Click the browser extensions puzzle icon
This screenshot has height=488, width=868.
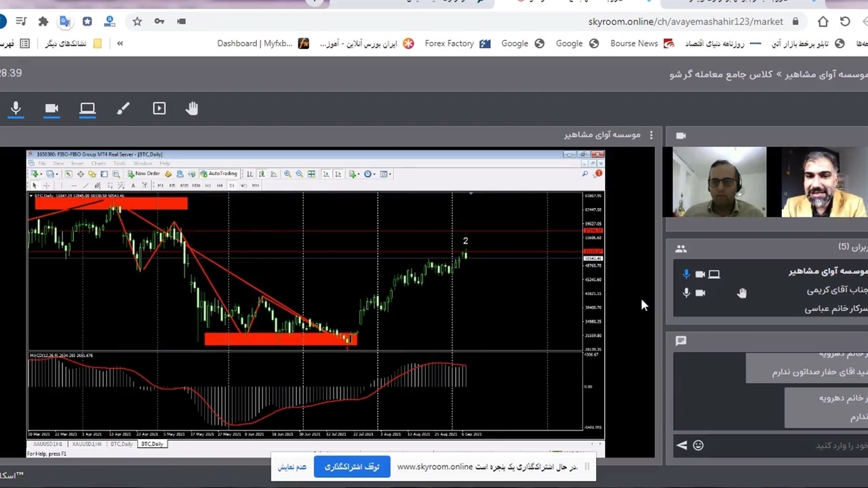point(43,22)
